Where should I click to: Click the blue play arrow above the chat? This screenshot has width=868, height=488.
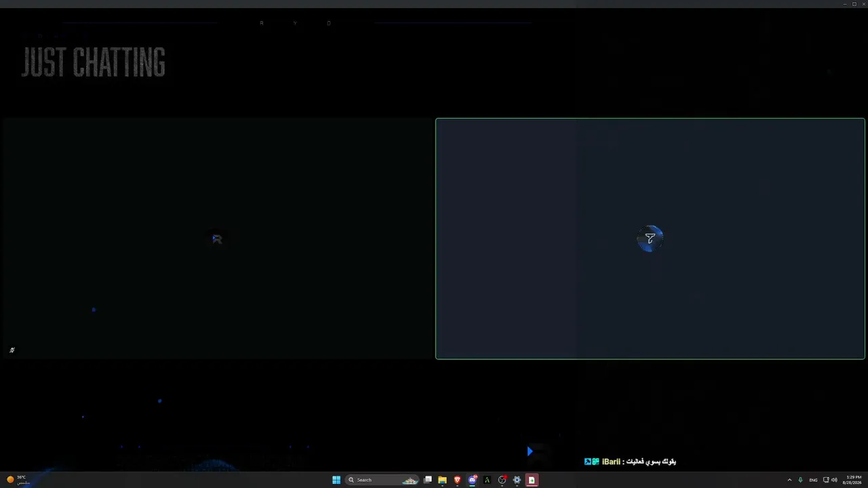(530, 451)
